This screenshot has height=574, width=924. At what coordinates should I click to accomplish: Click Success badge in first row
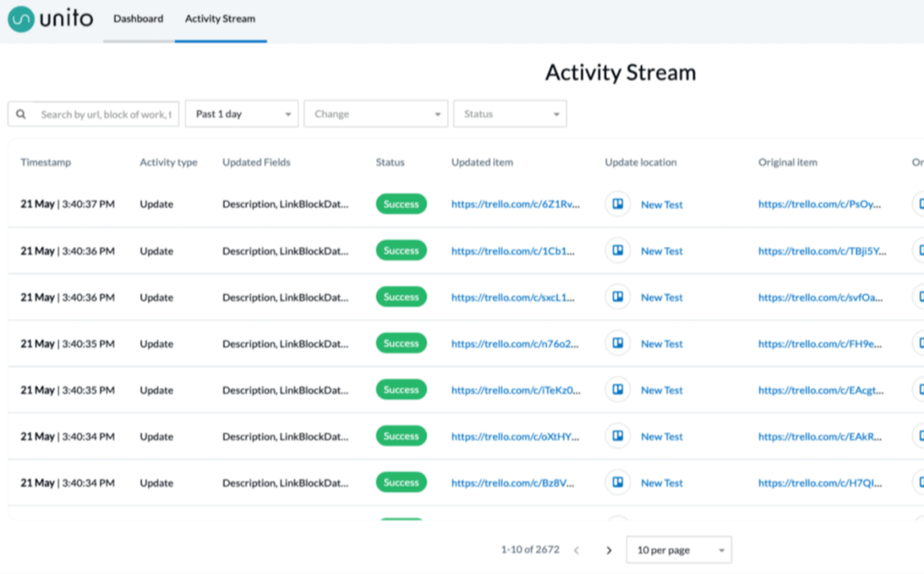coord(401,204)
